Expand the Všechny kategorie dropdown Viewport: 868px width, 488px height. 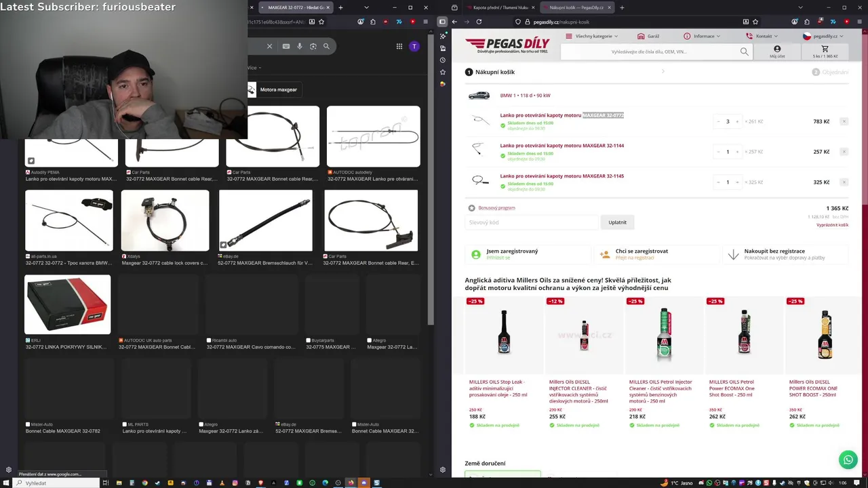coord(592,36)
